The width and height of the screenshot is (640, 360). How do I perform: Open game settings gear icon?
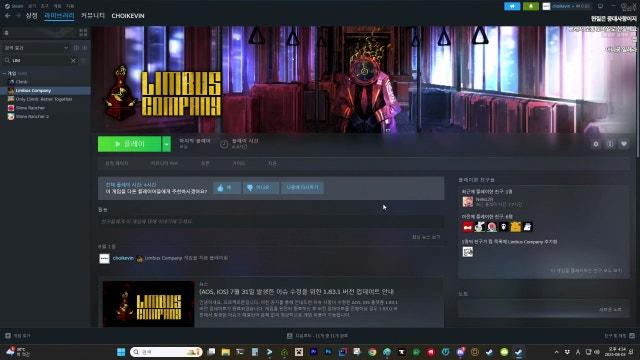point(596,144)
